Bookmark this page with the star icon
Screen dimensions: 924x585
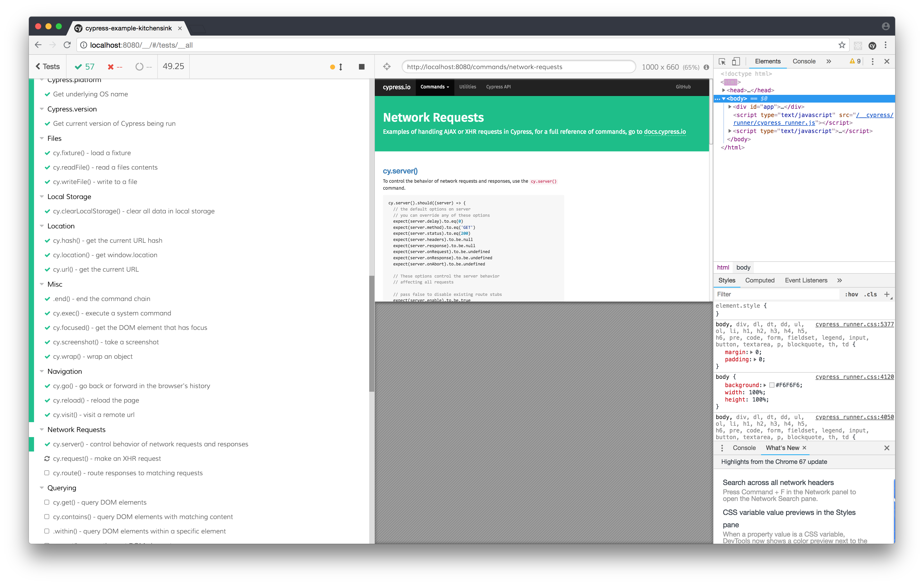[841, 45]
